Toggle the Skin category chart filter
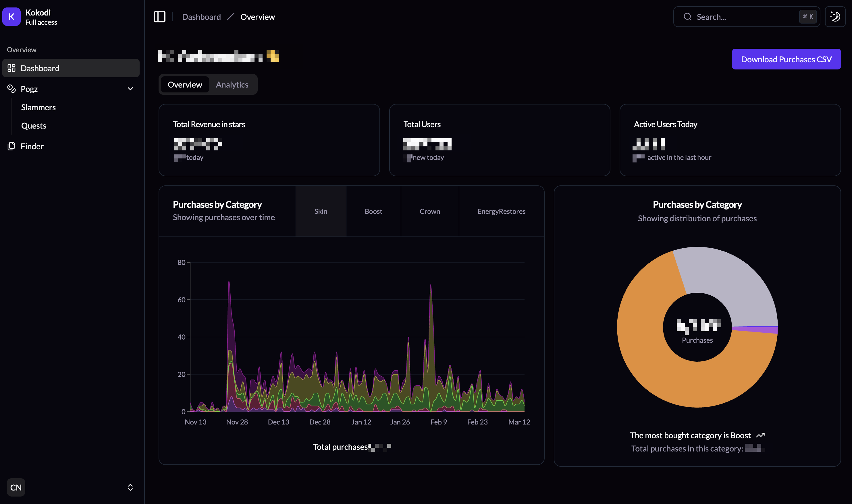Viewport: 852px width, 504px height. tap(321, 211)
